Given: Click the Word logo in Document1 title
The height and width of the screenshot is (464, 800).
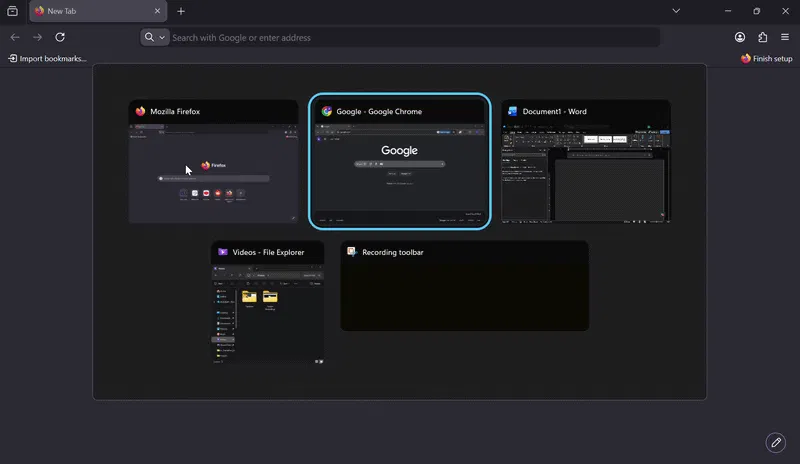Looking at the screenshot, I should tap(513, 111).
